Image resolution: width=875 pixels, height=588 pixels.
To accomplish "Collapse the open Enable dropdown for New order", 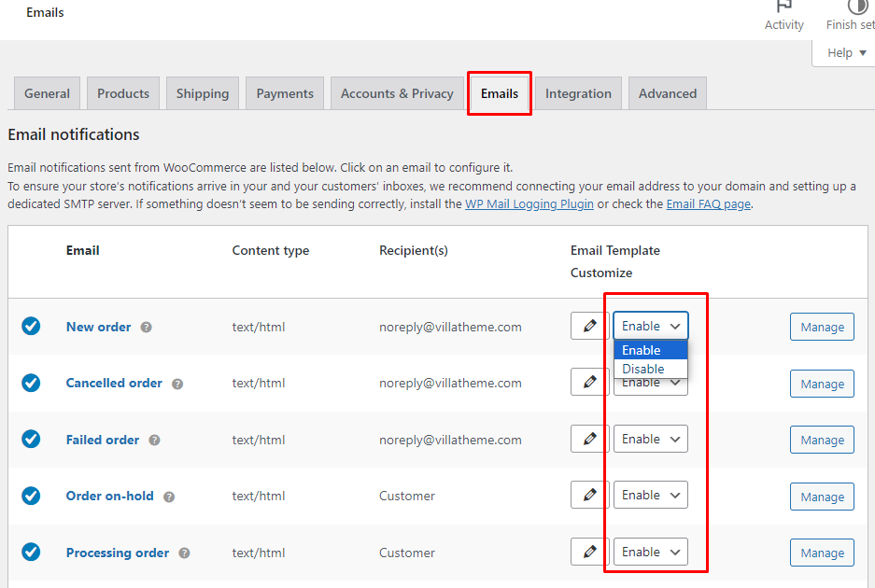I will [x=651, y=326].
